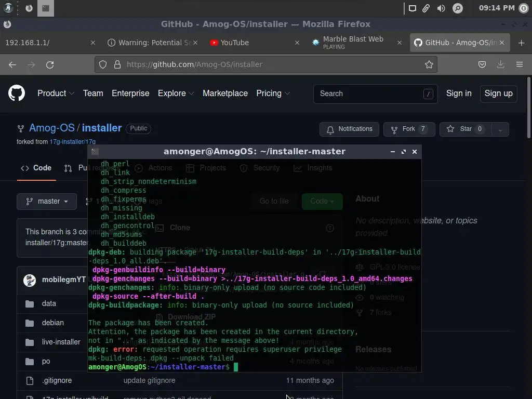Go back using the browser back arrow

pos(12,64)
